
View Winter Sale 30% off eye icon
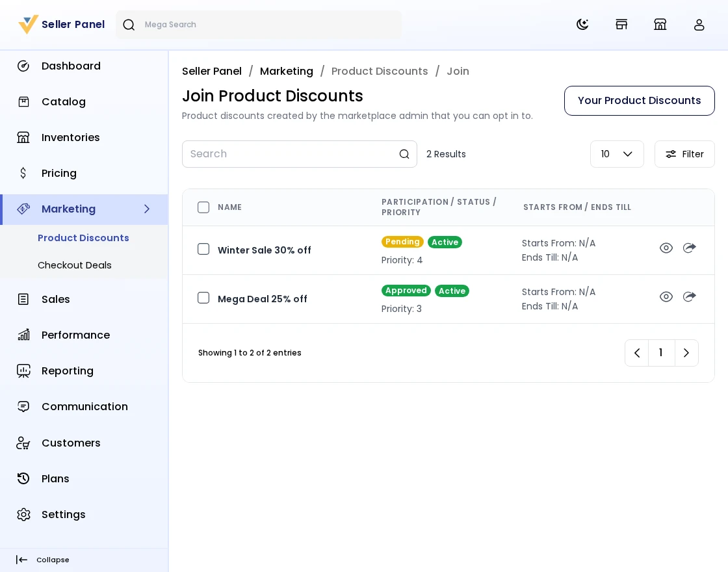coord(666,248)
